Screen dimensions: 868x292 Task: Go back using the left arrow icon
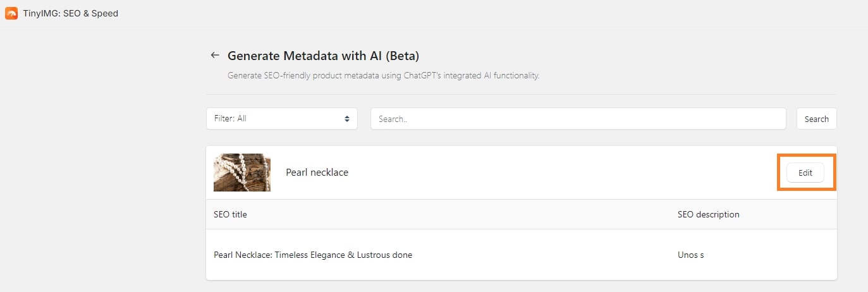click(215, 56)
